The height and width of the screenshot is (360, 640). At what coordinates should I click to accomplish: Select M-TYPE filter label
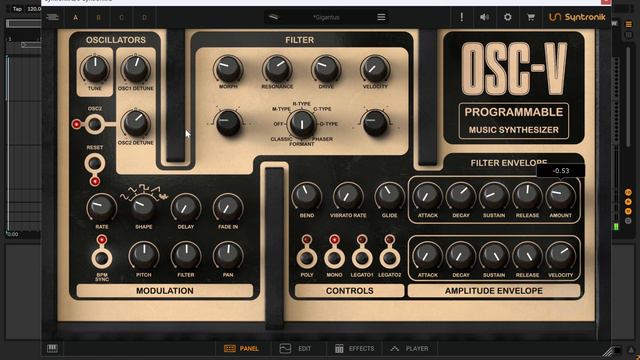point(281,109)
